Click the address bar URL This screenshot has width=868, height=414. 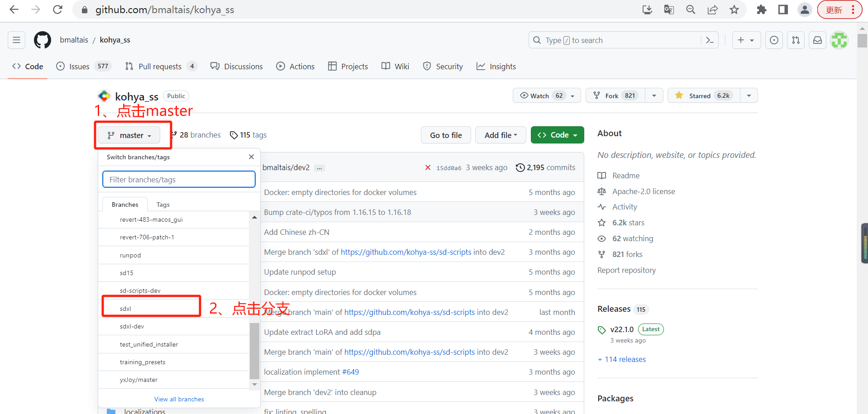(x=165, y=10)
